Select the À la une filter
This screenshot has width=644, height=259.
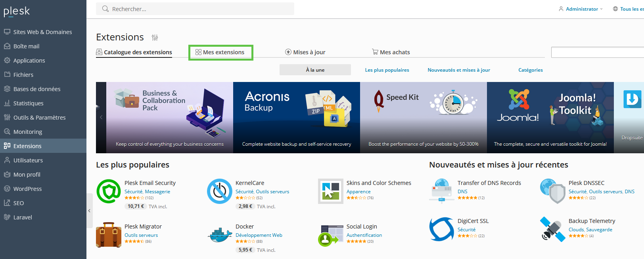point(315,70)
